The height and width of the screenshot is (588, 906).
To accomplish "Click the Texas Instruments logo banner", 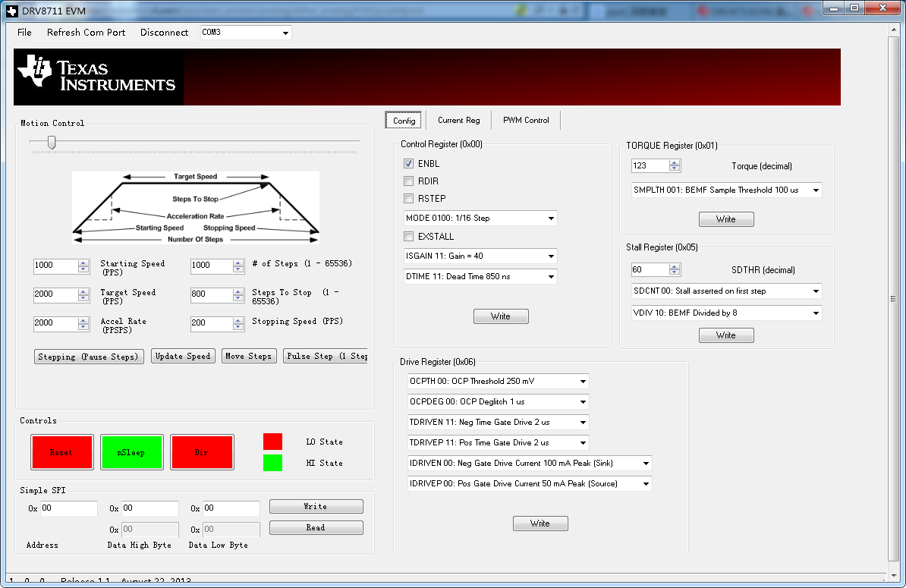I will [427, 77].
